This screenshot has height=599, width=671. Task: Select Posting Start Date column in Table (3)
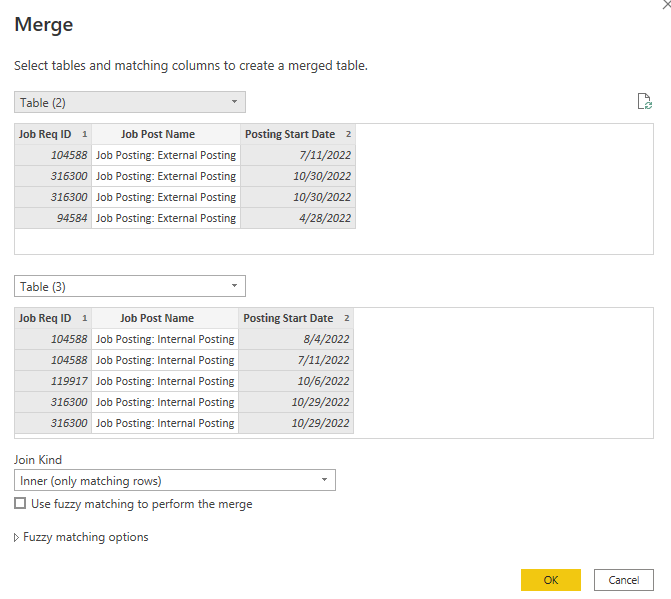coord(296,318)
